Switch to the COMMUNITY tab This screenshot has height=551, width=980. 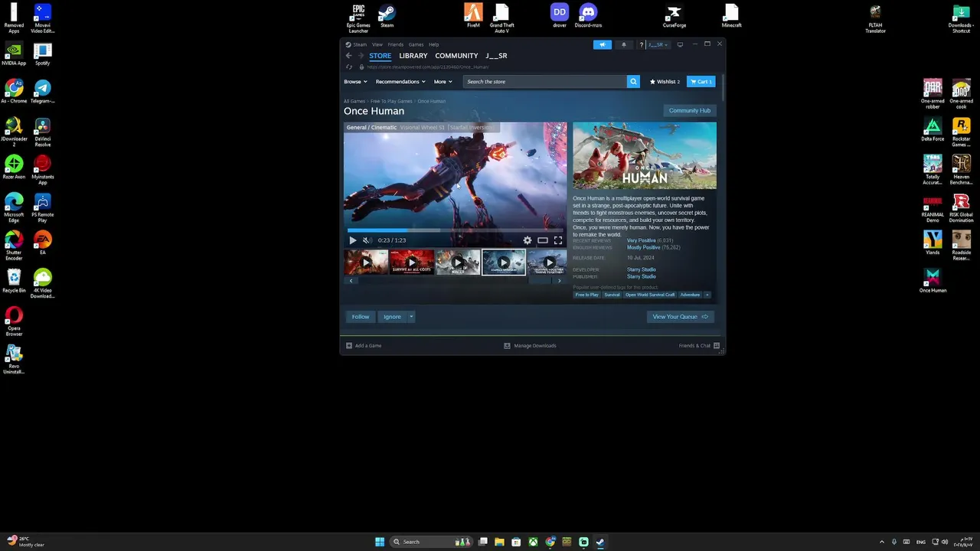[456, 56]
